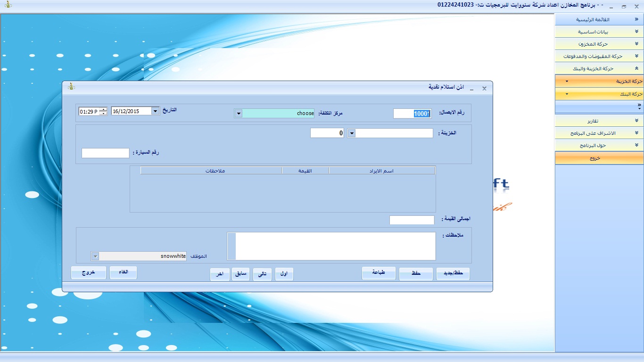Increase the time using the stepper arrows
This screenshot has height=362, width=644.
coord(103,109)
